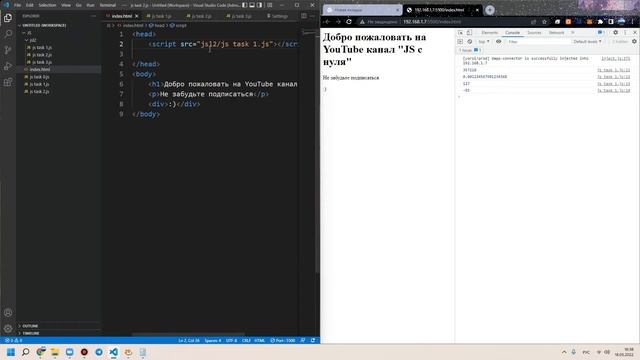Open the Terminal menu in VS Code
Viewport: 640px width, 360px height.
(108, 5)
